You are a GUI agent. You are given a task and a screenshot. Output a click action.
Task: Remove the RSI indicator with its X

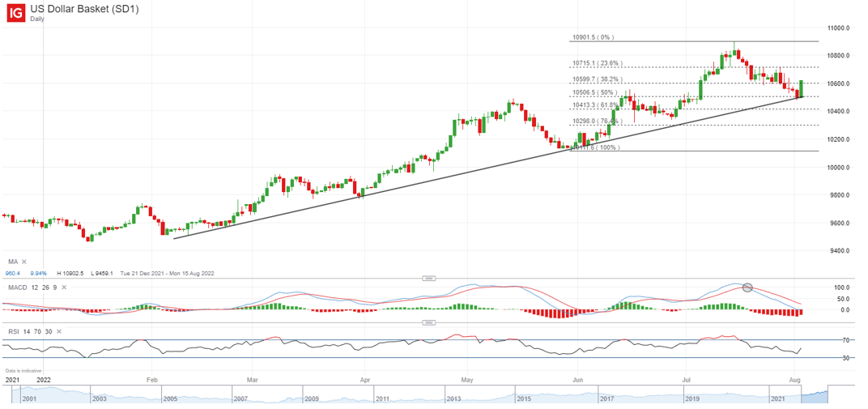(x=57, y=331)
